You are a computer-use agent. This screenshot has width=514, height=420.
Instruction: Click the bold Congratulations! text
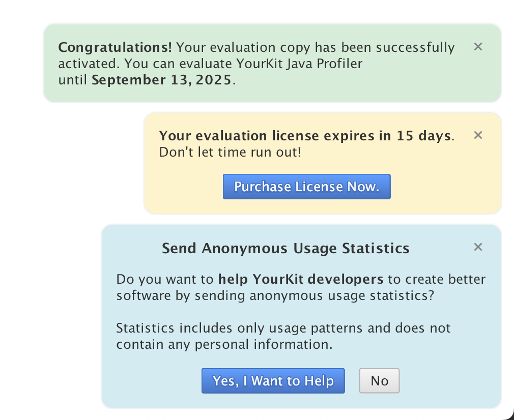pyautogui.click(x=115, y=48)
